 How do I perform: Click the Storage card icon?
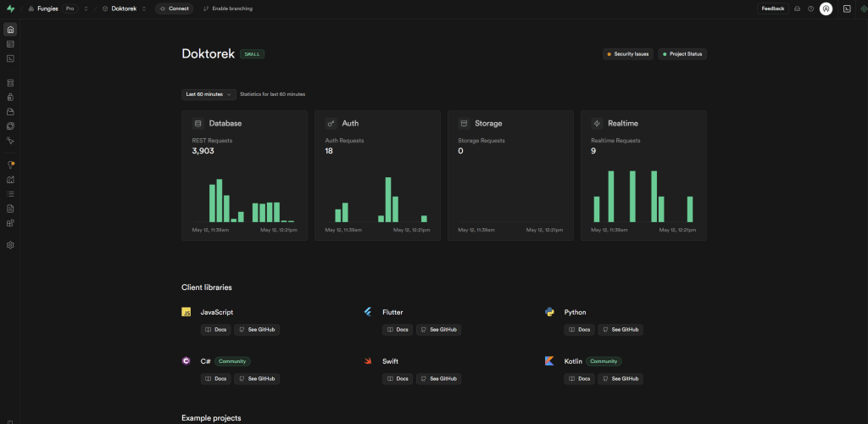click(x=464, y=124)
